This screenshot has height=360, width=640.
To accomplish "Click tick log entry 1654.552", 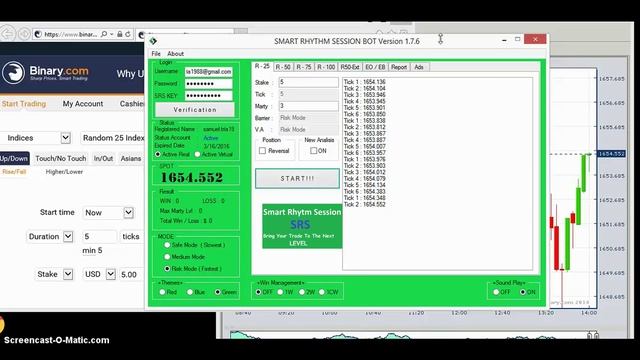I will [x=364, y=204].
